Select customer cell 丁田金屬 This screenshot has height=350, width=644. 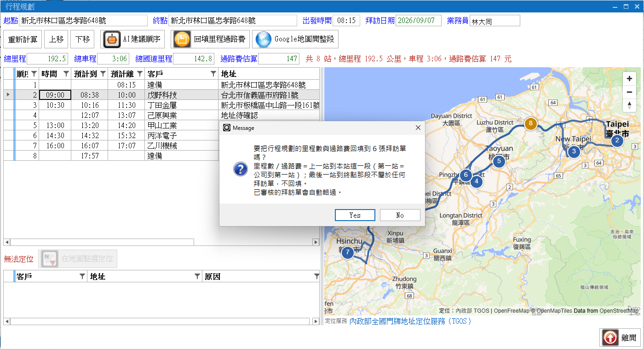[x=182, y=105]
